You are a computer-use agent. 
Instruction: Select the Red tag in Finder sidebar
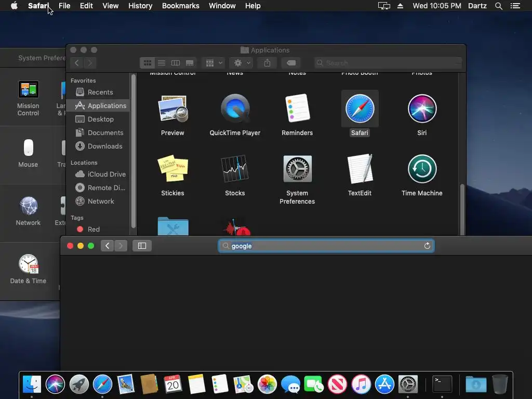(x=98, y=229)
